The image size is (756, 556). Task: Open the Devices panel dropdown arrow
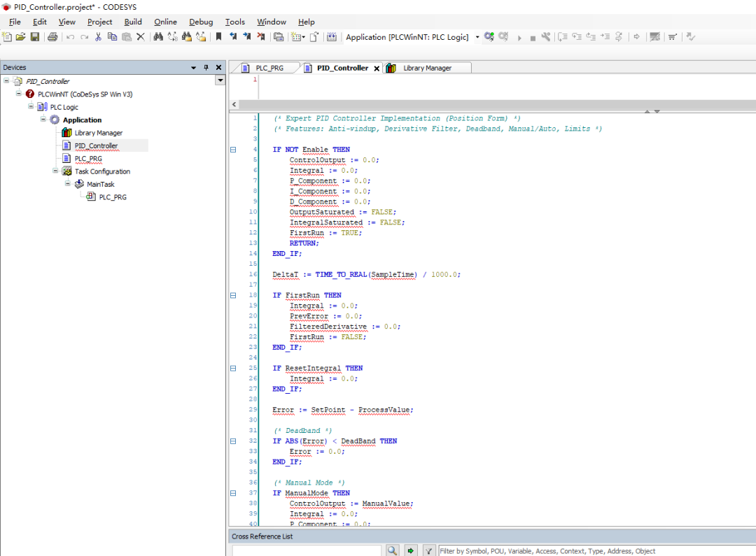point(194,68)
